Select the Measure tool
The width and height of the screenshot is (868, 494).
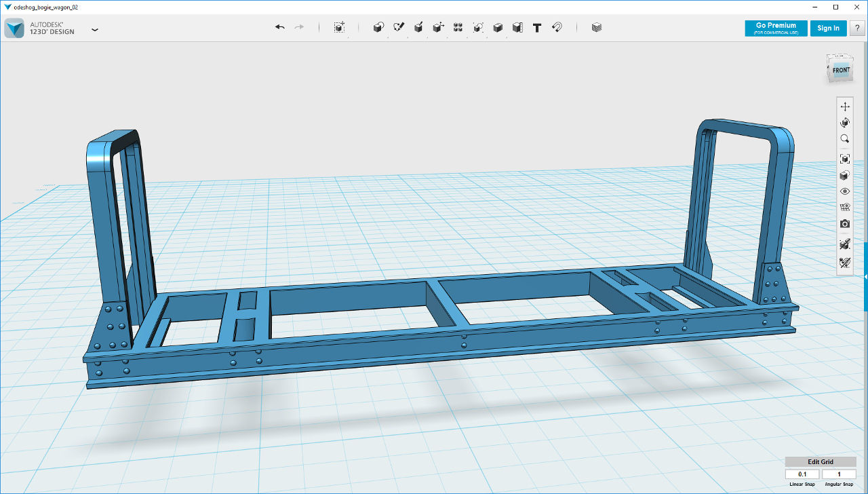coord(517,27)
